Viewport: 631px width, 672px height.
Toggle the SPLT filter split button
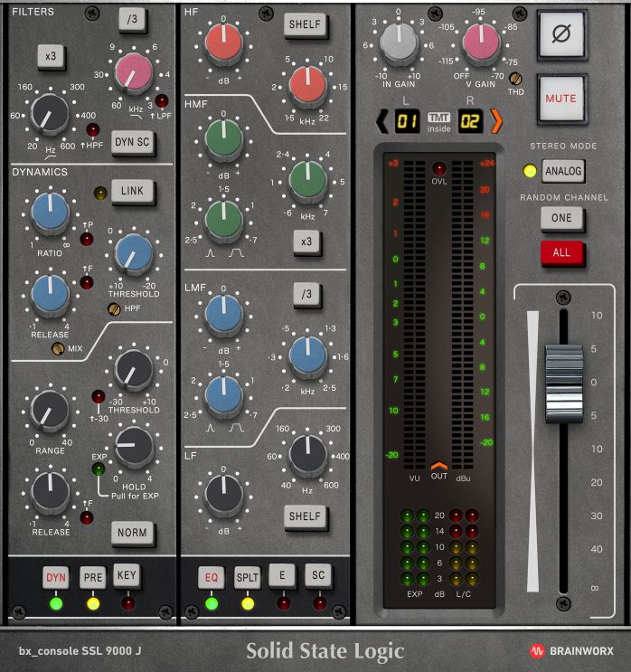248,577
